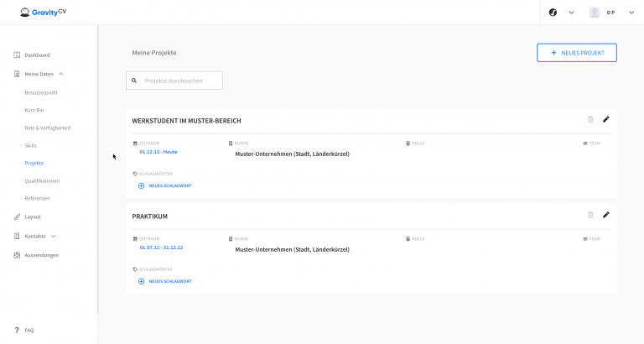The image size is (644, 344).
Task: Edit the Praktikum project with pencil icon
Action: pyautogui.click(x=606, y=215)
